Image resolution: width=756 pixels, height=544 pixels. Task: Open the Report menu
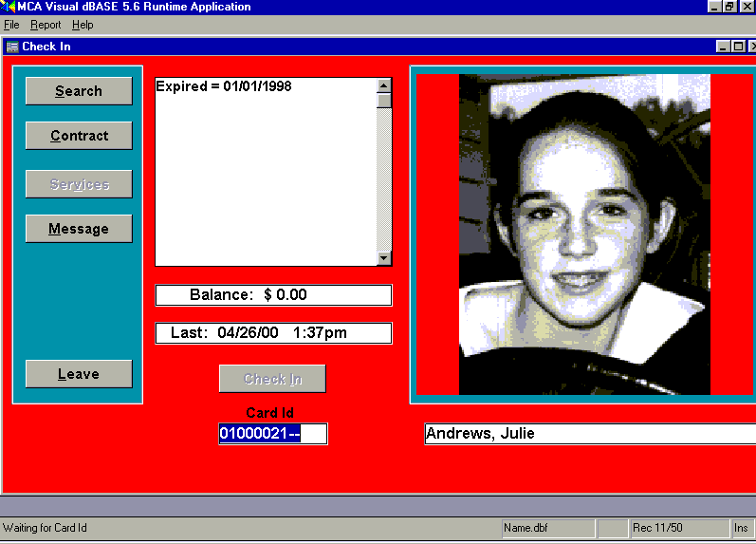[46, 25]
